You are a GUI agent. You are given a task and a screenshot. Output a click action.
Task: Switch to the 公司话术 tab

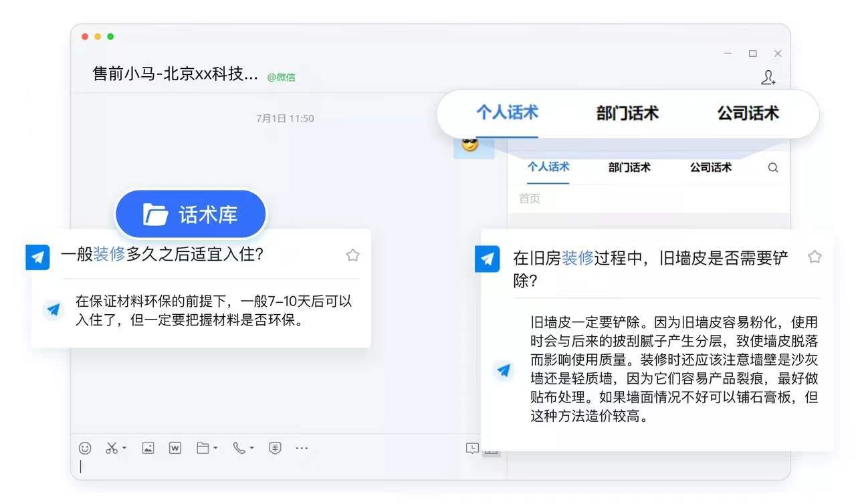(748, 114)
